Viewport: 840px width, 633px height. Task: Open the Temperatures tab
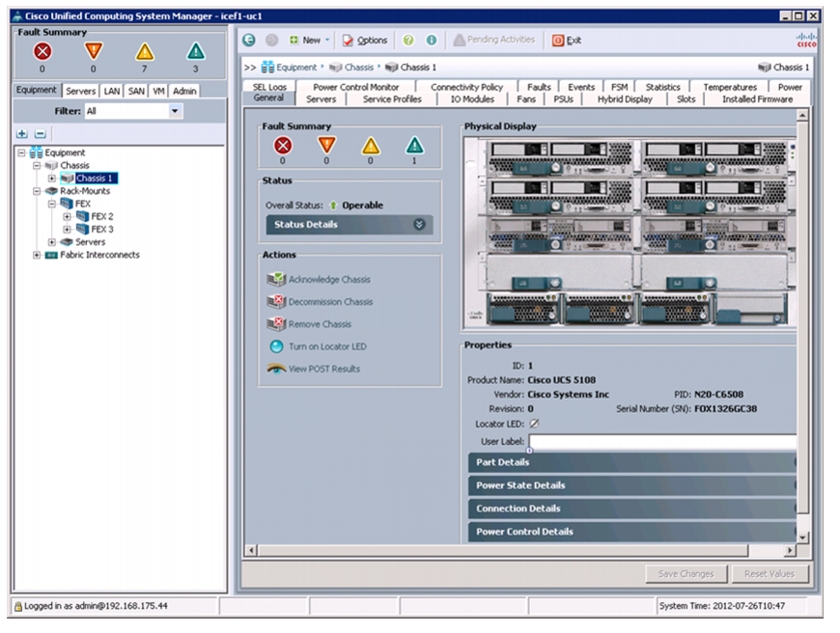(x=730, y=87)
